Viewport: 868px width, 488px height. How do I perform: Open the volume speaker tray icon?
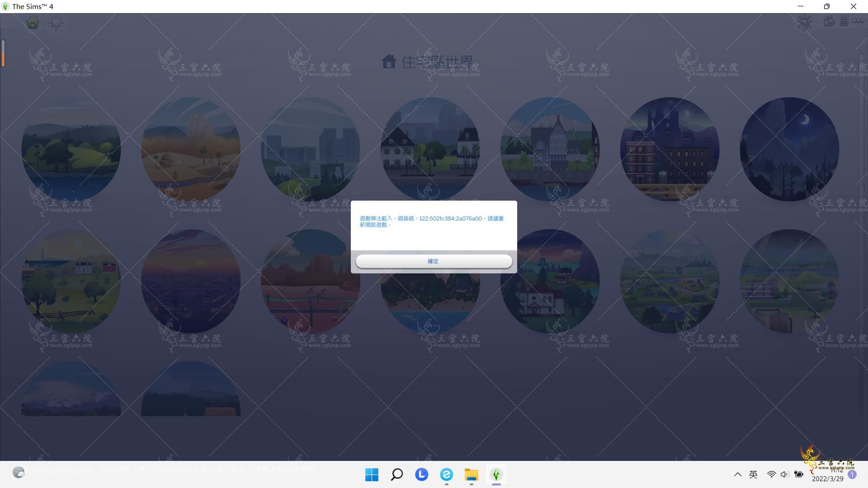(x=784, y=474)
